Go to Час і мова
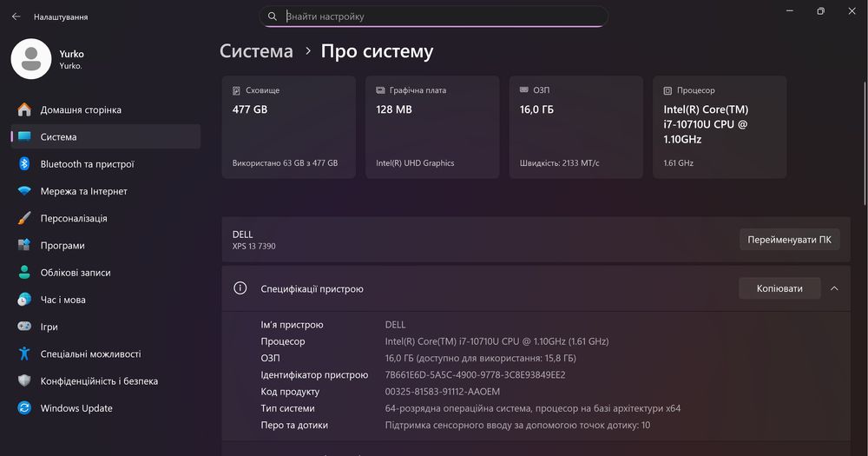Image resolution: width=868 pixels, height=456 pixels. 106,299
